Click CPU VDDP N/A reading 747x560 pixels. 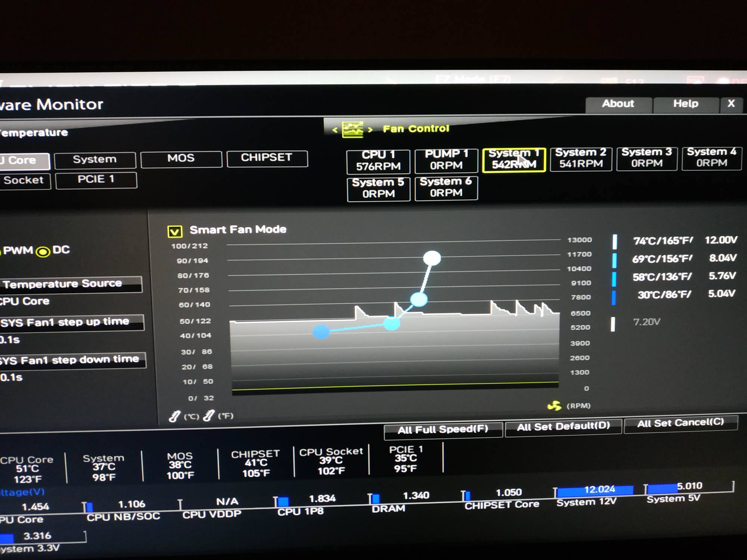coord(227,502)
